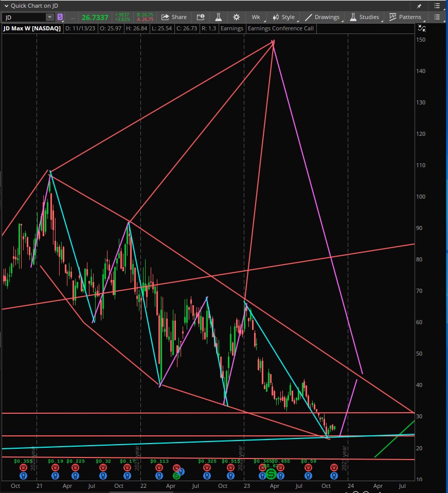Click the earnings lightbulb icon below $0.225
Screen dimensions: 448x493
75,476
